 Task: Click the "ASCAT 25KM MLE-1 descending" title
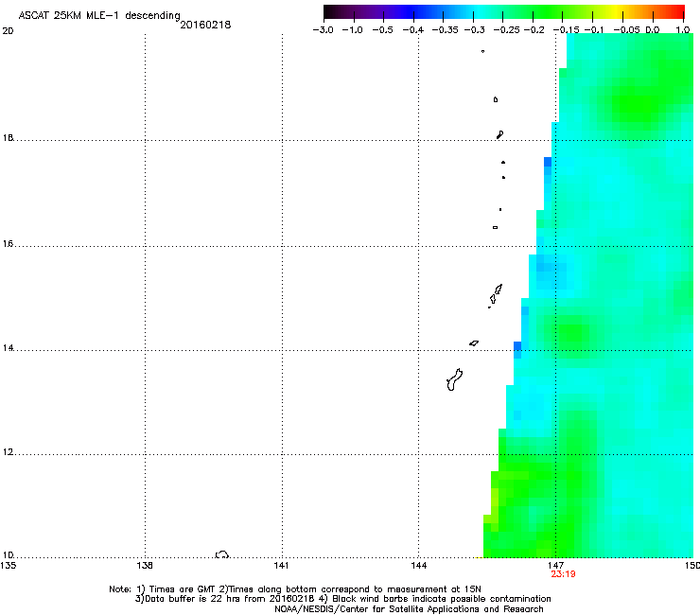tap(99, 15)
